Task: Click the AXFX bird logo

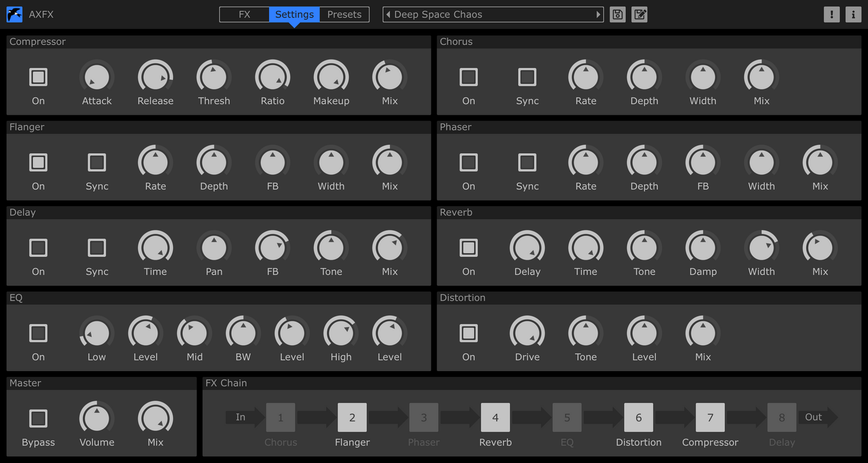Action: 14,14
